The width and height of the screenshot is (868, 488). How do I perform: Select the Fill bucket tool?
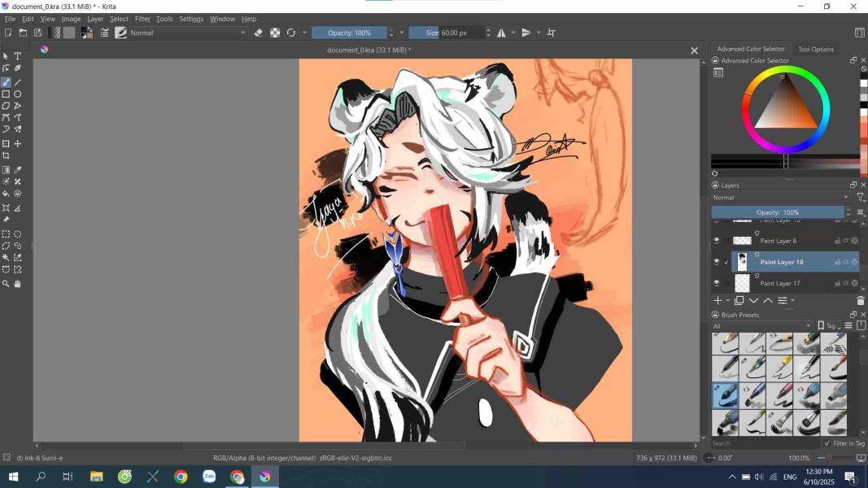[x=6, y=194]
